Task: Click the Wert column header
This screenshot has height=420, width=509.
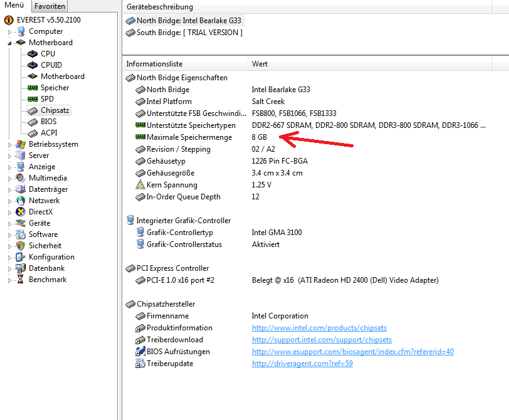Action: click(x=370, y=64)
